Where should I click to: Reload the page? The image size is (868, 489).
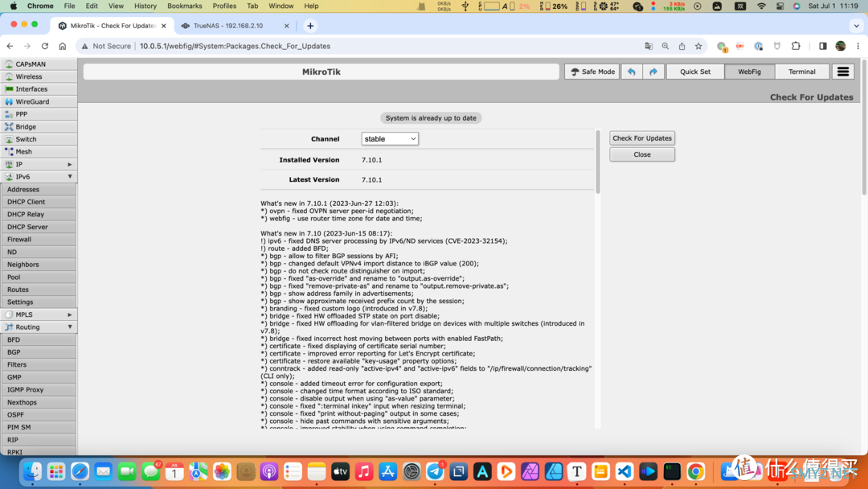click(45, 46)
